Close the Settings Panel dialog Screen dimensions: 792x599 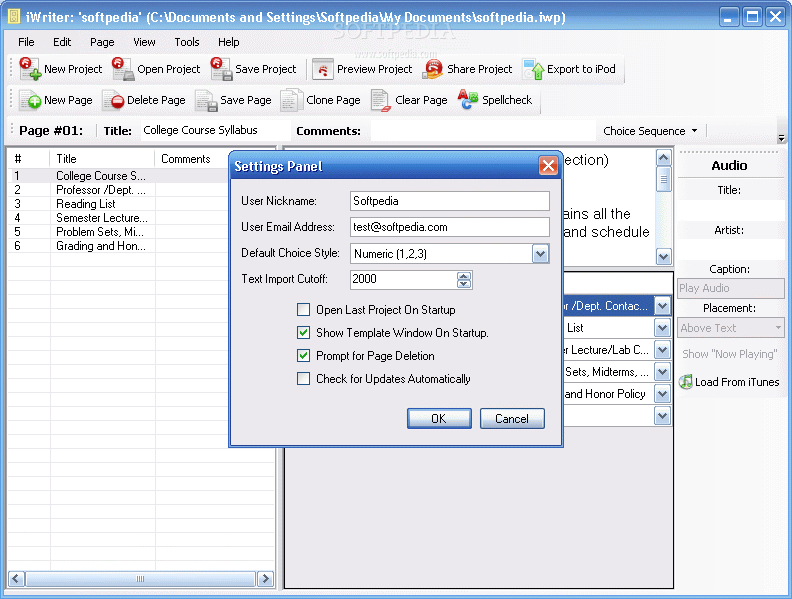click(548, 165)
